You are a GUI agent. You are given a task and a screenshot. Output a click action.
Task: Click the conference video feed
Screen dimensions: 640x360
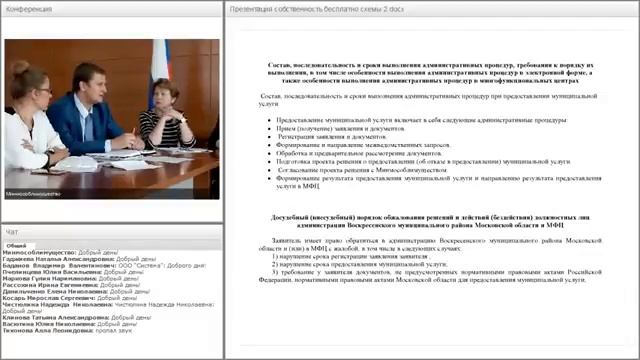point(112,119)
